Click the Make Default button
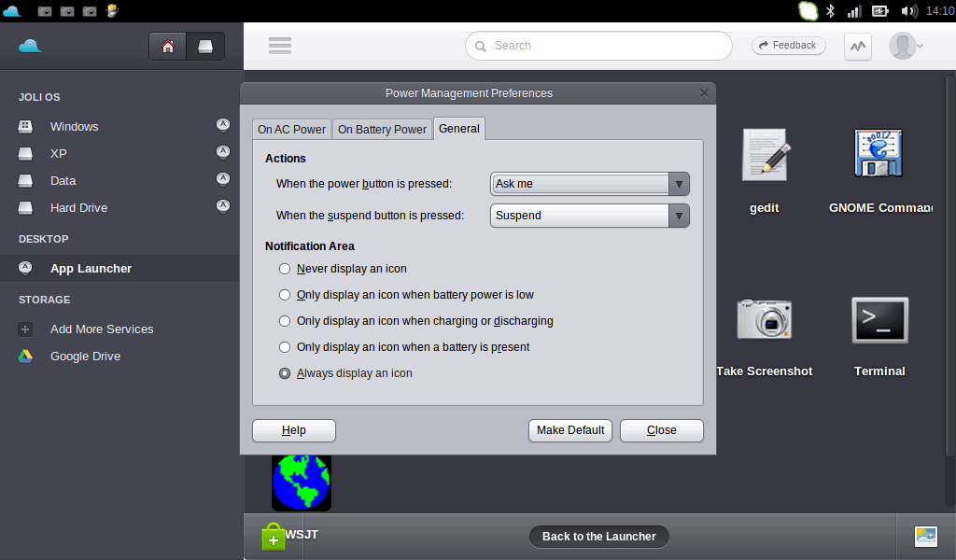This screenshot has width=956, height=560. coord(569,430)
